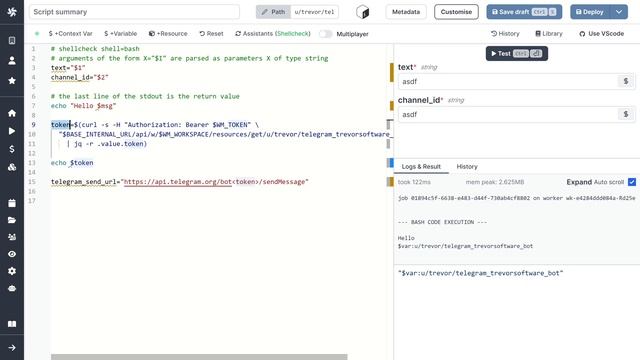Click Use VScode
Image resolution: width=640 pixels, height=360 pixels.
click(x=602, y=33)
